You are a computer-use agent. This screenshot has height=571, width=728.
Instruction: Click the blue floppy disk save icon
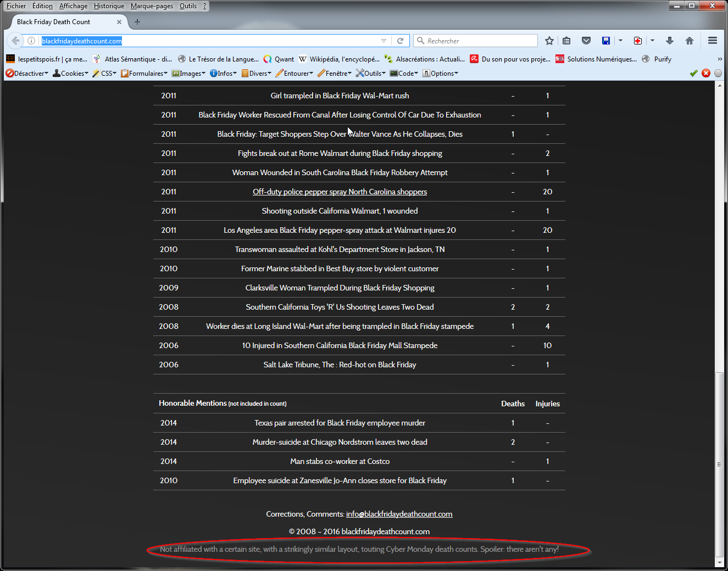point(606,41)
